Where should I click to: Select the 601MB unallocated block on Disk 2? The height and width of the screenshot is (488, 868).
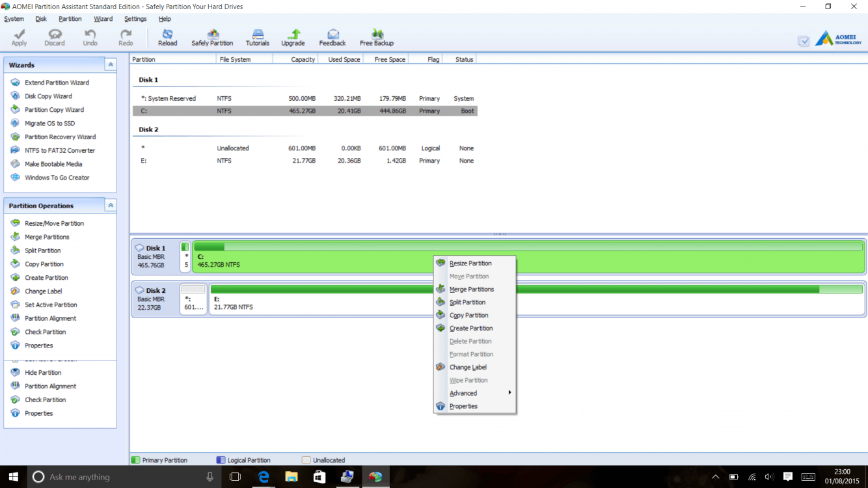(x=193, y=299)
